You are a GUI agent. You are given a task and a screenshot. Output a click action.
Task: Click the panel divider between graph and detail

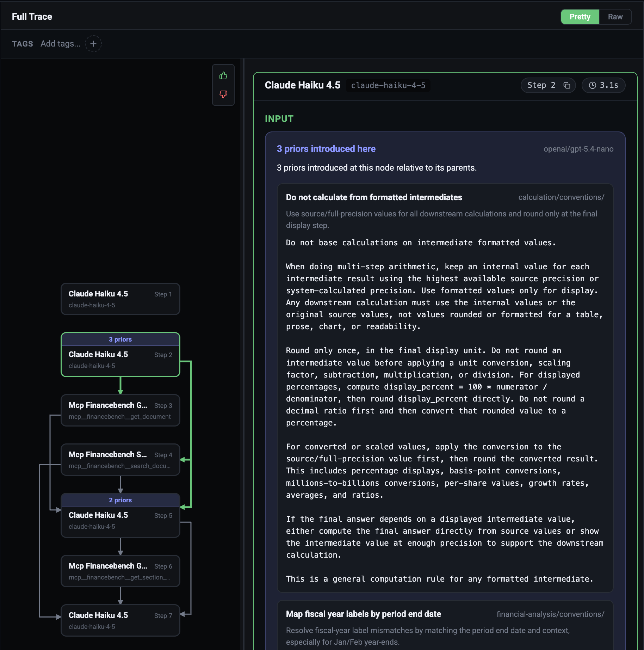tap(244, 354)
